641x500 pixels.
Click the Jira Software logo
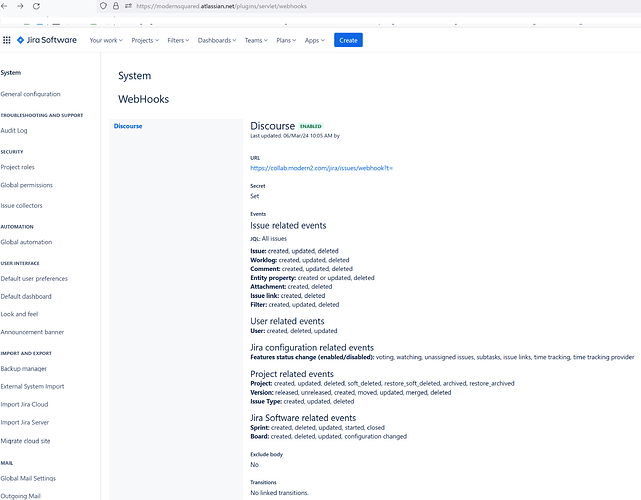47,40
